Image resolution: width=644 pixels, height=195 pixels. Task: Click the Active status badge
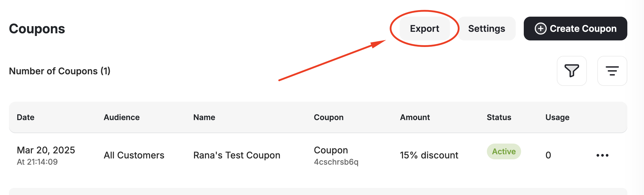(504, 152)
